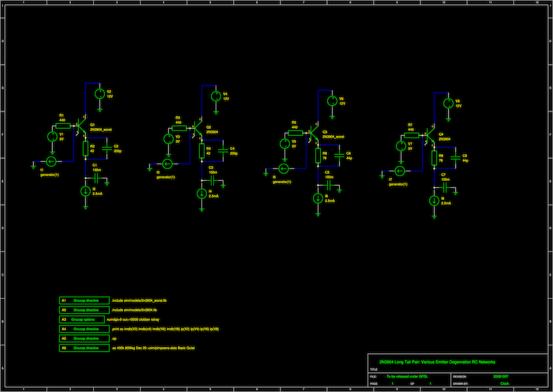Select resistor R2 42 symbol
553x392 pixels.
coord(85,149)
